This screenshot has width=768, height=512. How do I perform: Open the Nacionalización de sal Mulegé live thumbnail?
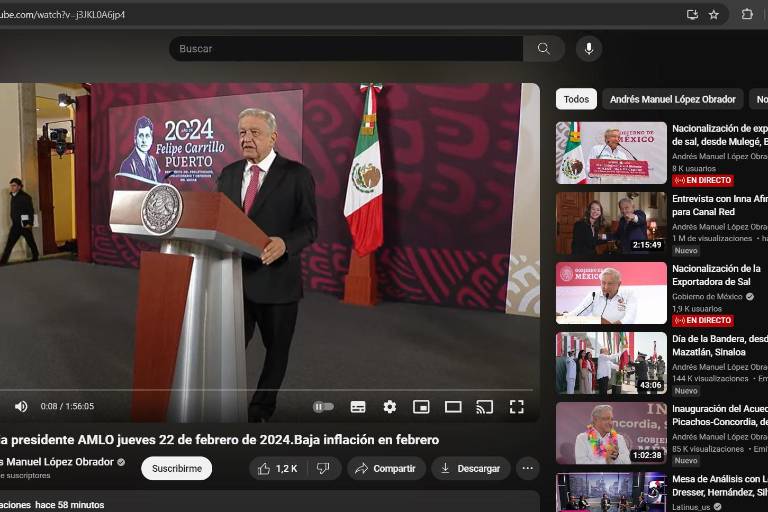(611, 153)
